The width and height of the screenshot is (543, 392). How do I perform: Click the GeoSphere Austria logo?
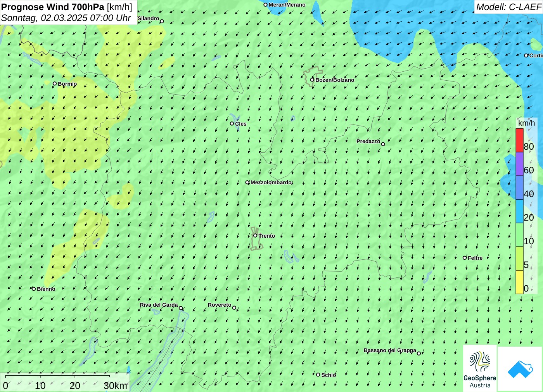click(480, 368)
